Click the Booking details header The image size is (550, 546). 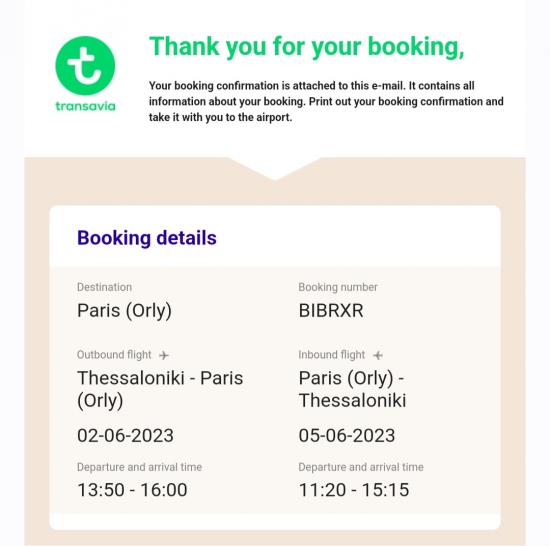(x=147, y=238)
